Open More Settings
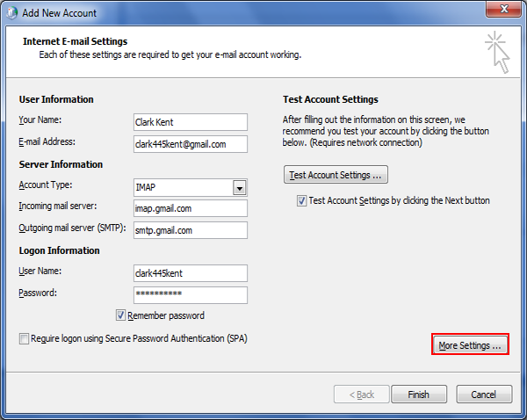This screenshot has height=420, width=527. [470, 346]
